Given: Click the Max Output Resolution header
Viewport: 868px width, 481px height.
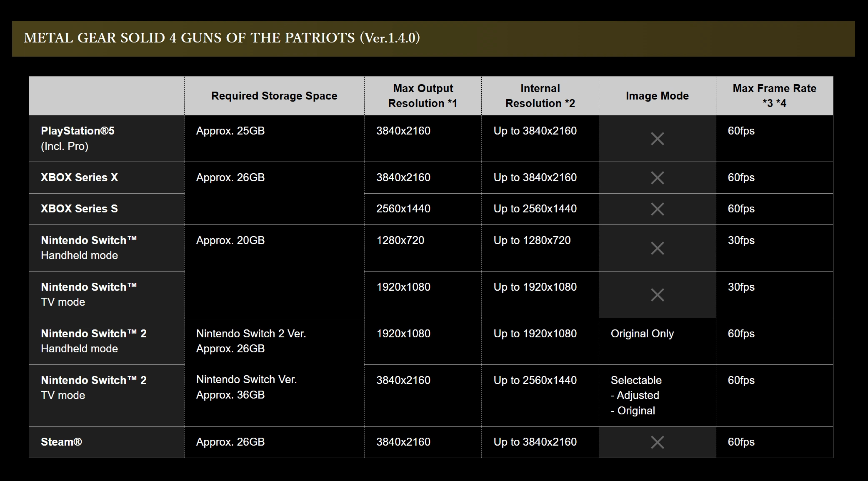Looking at the screenshot, I should tap(423, 96).
